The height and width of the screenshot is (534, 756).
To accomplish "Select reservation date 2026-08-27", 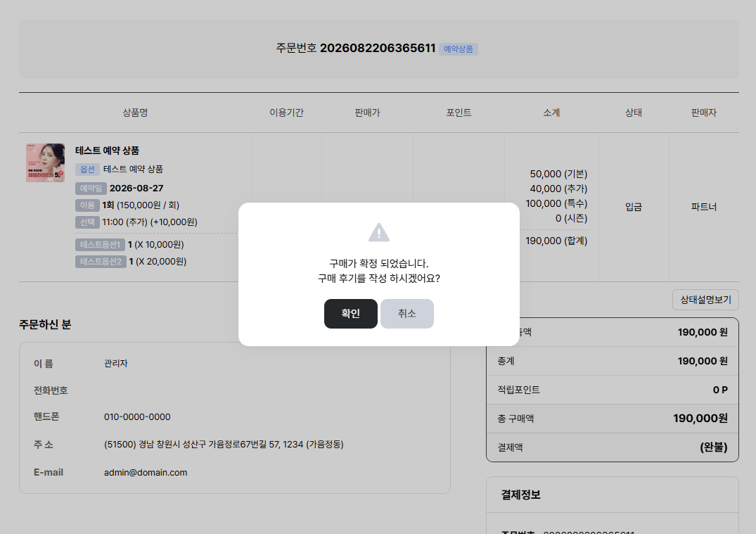I will click(x=136, y=188).
